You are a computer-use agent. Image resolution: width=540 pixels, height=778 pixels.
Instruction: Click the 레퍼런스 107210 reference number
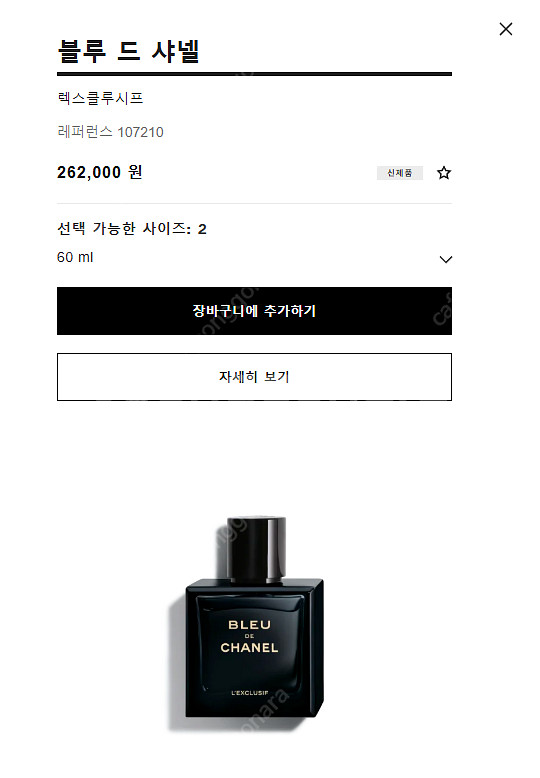point(110,132)
